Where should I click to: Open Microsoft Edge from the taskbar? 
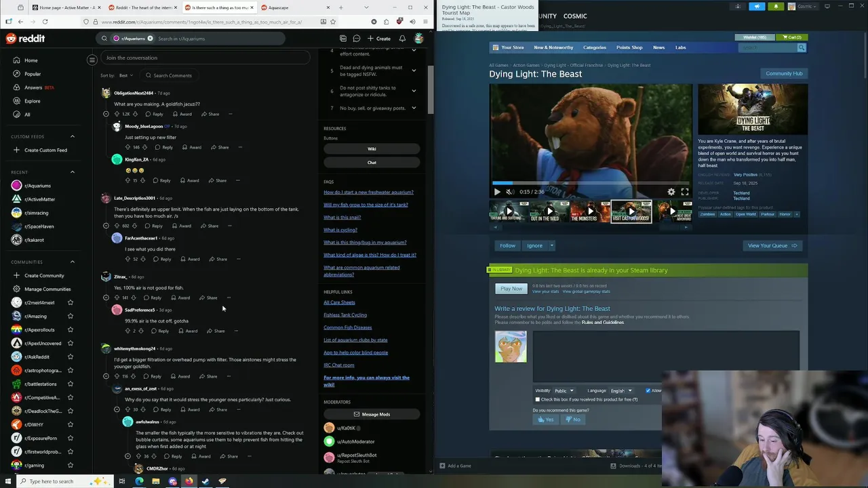click(x=139, y=481)
